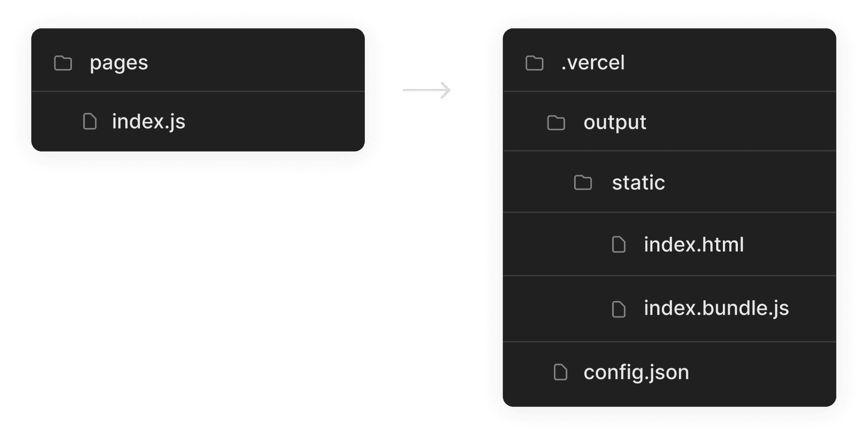Click the output folder icon
The height and width of the screenshot is (441, 868).
click(x=556, y=123)
